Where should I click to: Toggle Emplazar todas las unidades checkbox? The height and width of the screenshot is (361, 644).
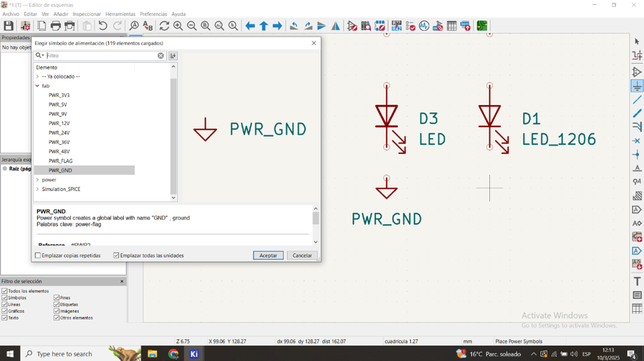pyautogui.click(x=116, y=255)
